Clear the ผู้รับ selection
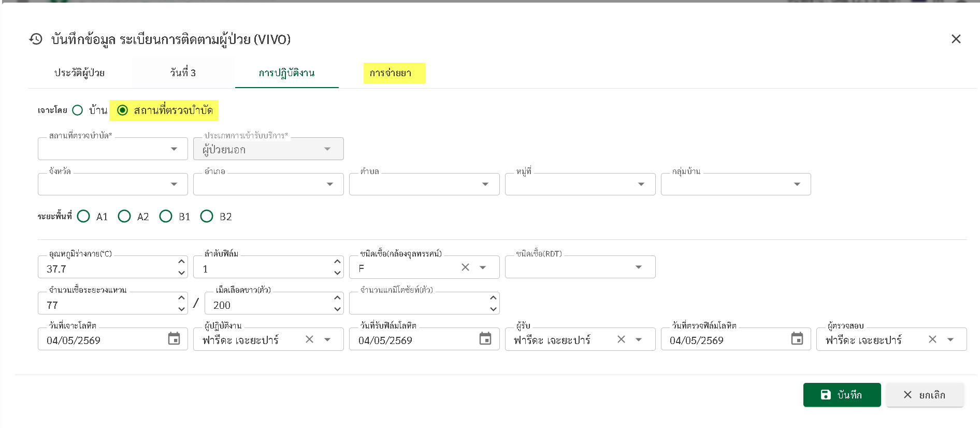This screenshot has height=428, width=980. (x=621, y=339)
